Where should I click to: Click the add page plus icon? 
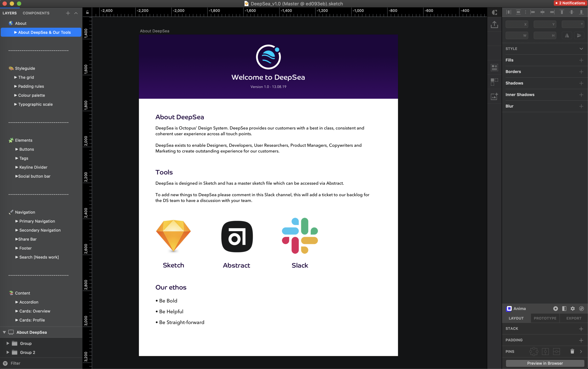68,13
